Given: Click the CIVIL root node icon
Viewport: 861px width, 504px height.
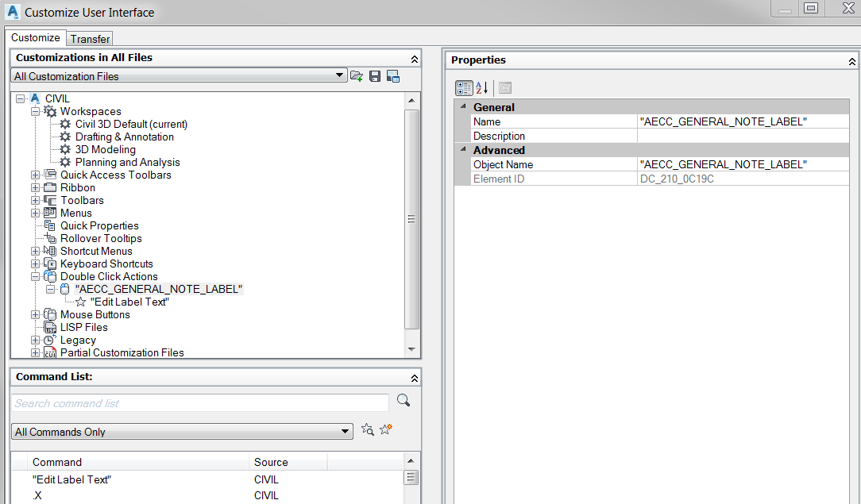Looking at the screenshot, I should pos(35,98).
